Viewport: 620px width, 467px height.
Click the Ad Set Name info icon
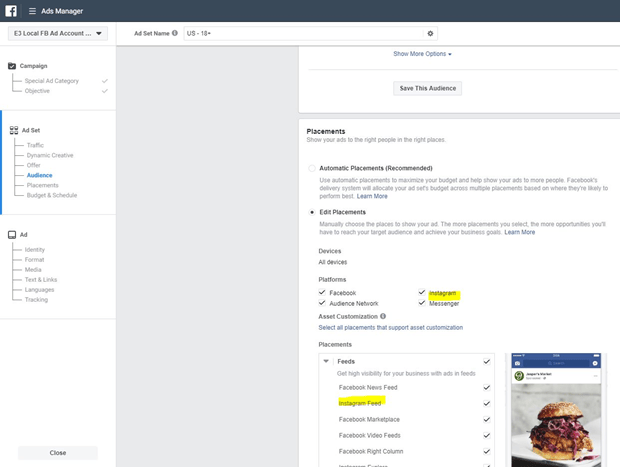pyautogui.click(x=175, y=33)
